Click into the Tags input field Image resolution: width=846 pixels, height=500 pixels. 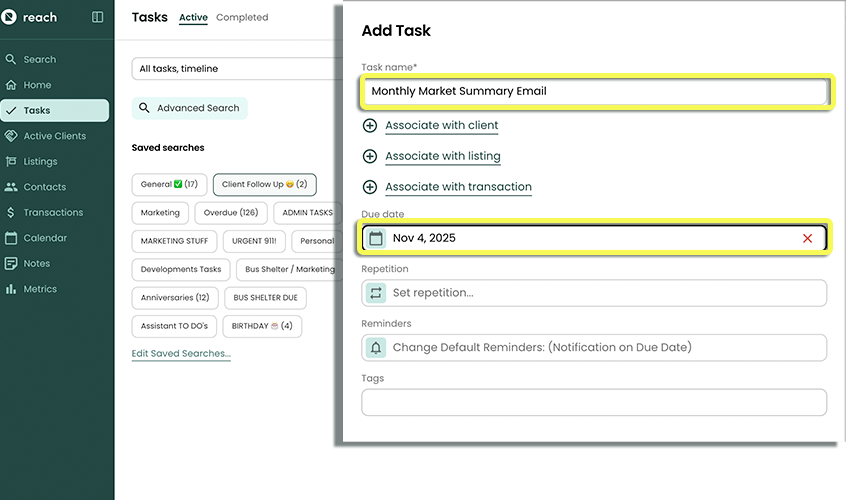(594, 402)
